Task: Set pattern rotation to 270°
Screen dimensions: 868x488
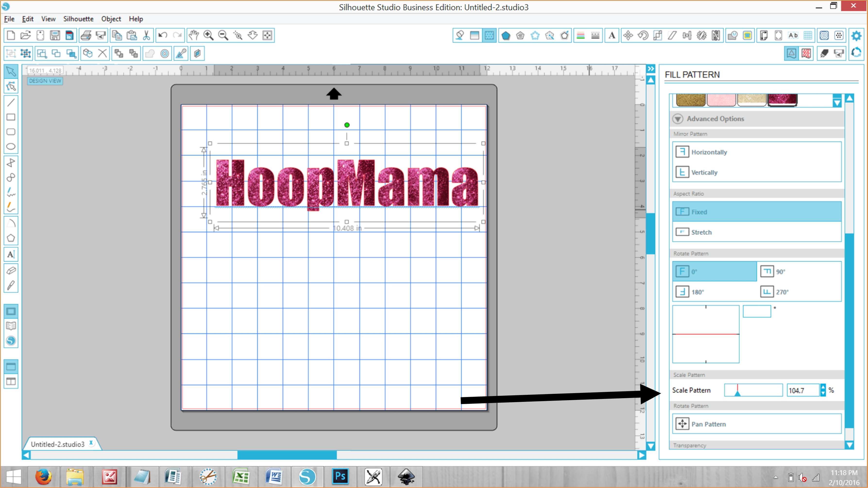Action: coord(799,292)
